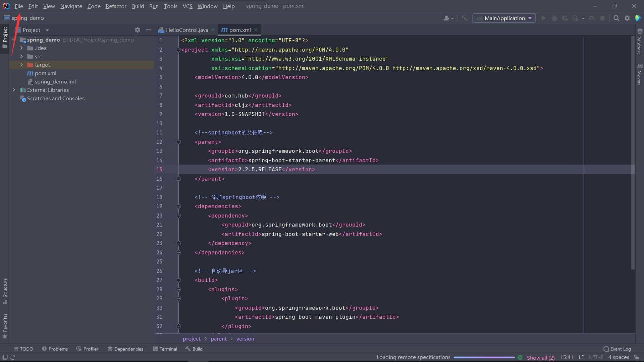Click the 4 spaces indent indicator
Image resolution: width=644 pixels, height=362 pixels.
pos(619,357)
